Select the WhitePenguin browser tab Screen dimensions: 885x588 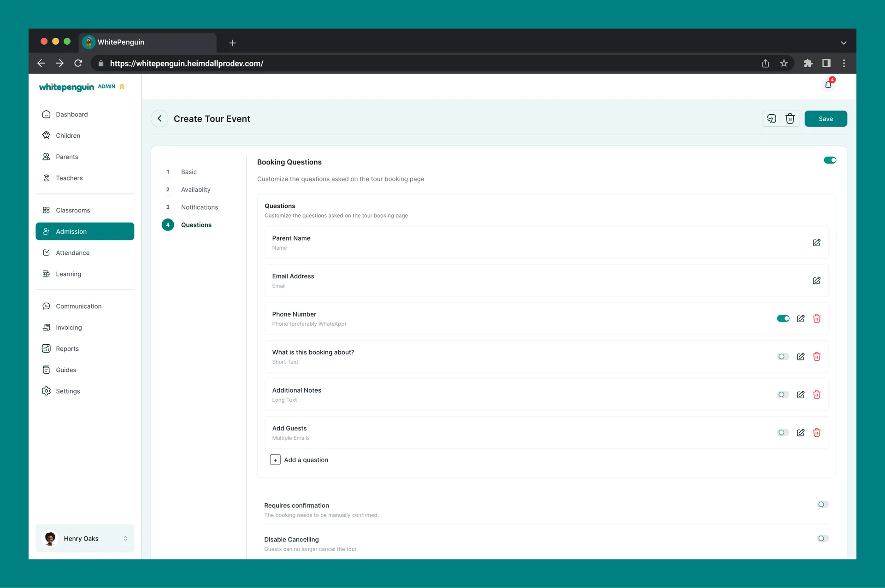pos(147,42)
